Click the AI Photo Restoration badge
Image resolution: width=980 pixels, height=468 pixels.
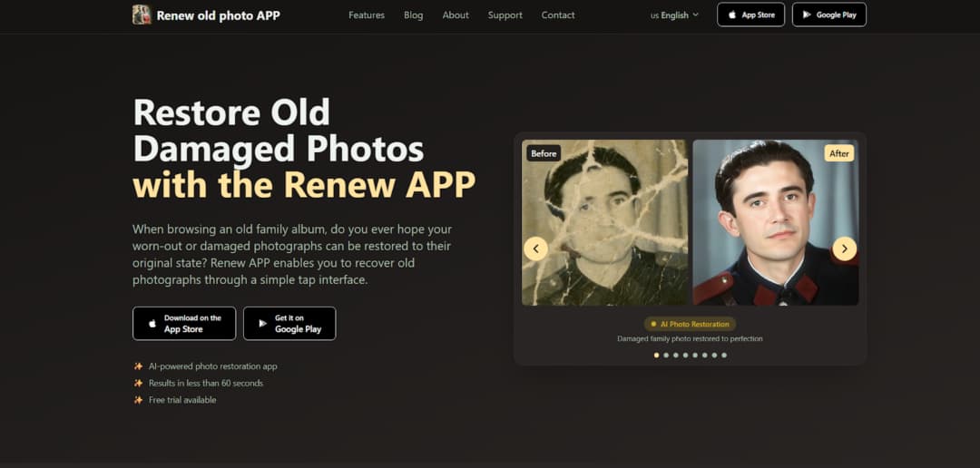(x=690, y=325)
